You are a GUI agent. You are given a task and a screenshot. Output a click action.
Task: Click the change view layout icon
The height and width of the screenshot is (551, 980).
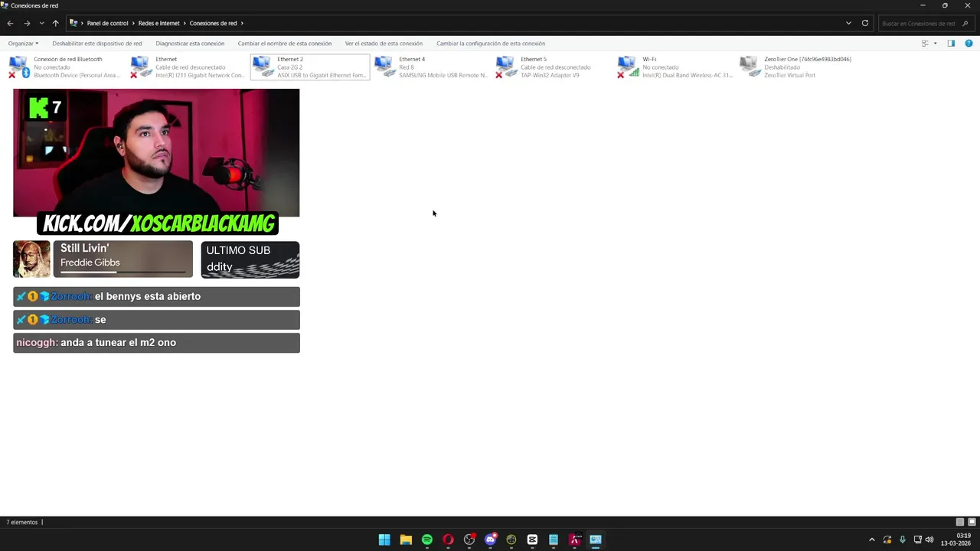pyautogui.click(x=925, y=44)
